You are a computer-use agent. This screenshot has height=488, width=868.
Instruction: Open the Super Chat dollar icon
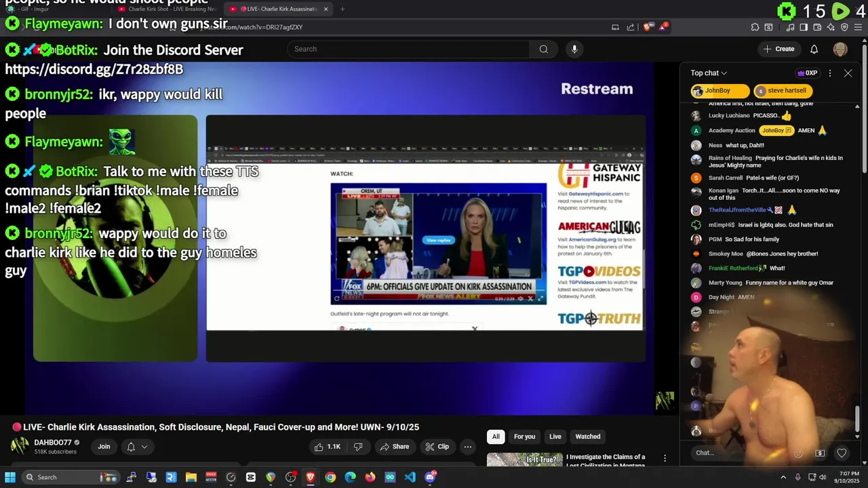(820, 453)
